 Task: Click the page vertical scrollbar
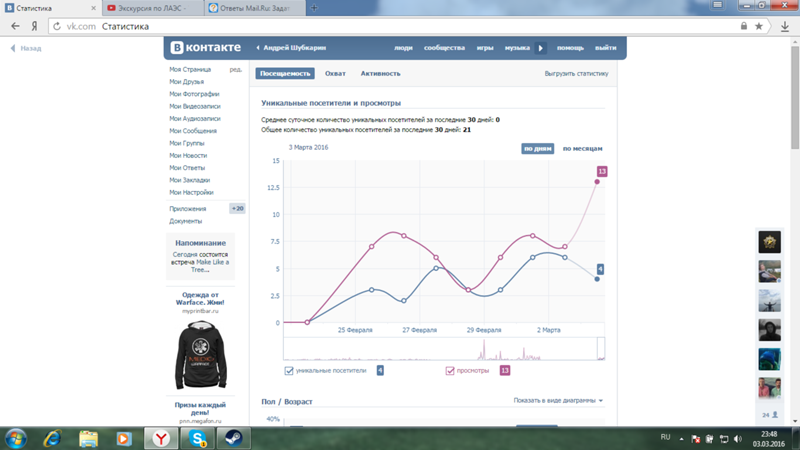pyautogui.click(x=795, y=97)
